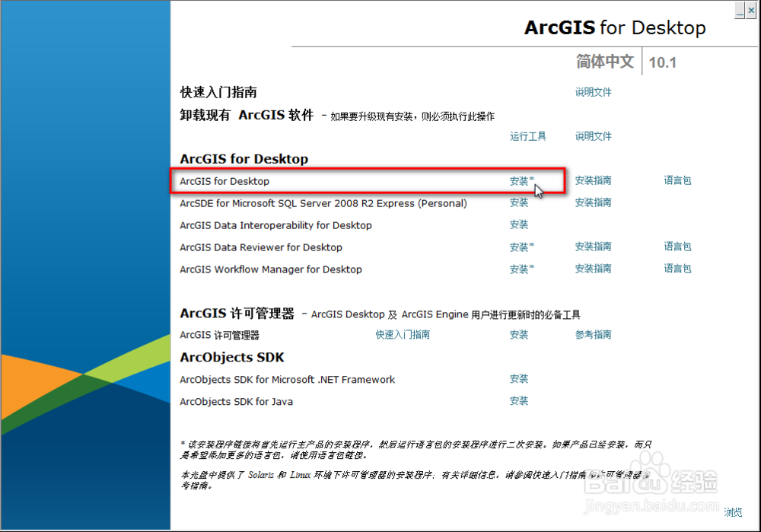Click the ArcSDE for Microsoft SQL Server label

click(x=323, y=203)
